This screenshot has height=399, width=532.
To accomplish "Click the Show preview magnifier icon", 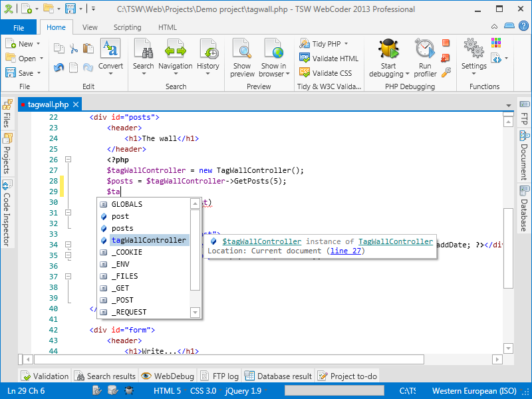I will [x=242, y=50].
